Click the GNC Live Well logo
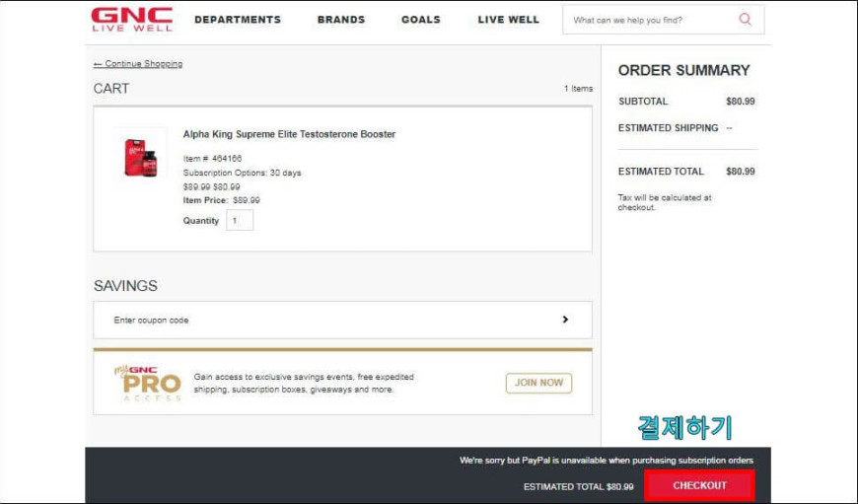Screen dimensions: 858x504 [132, 20]
